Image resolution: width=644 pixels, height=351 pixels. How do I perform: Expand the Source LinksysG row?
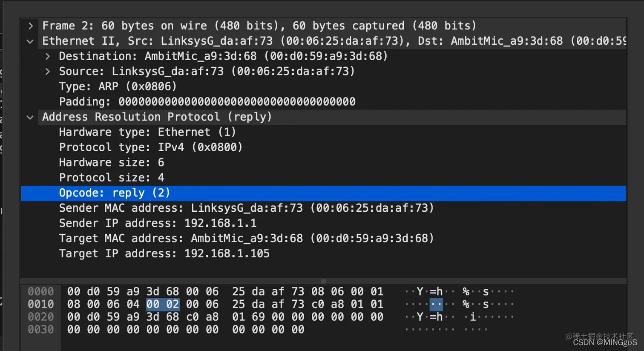click(x=47, y=72)
